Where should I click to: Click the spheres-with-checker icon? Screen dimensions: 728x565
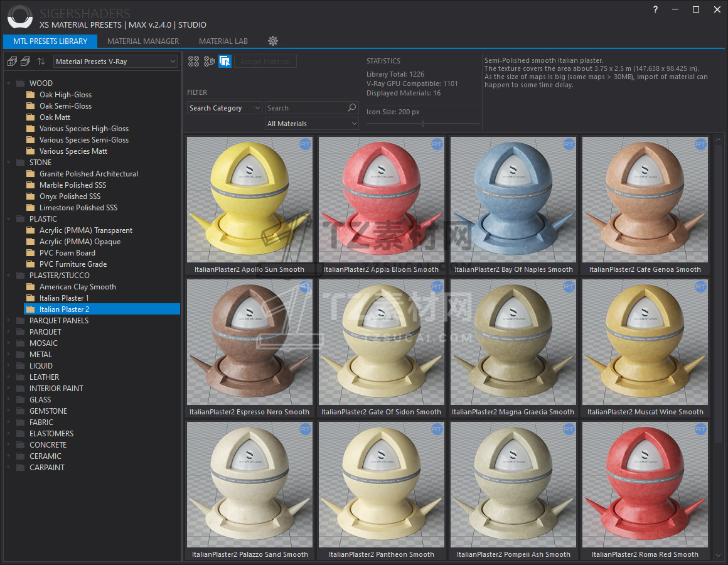point(210,62)
